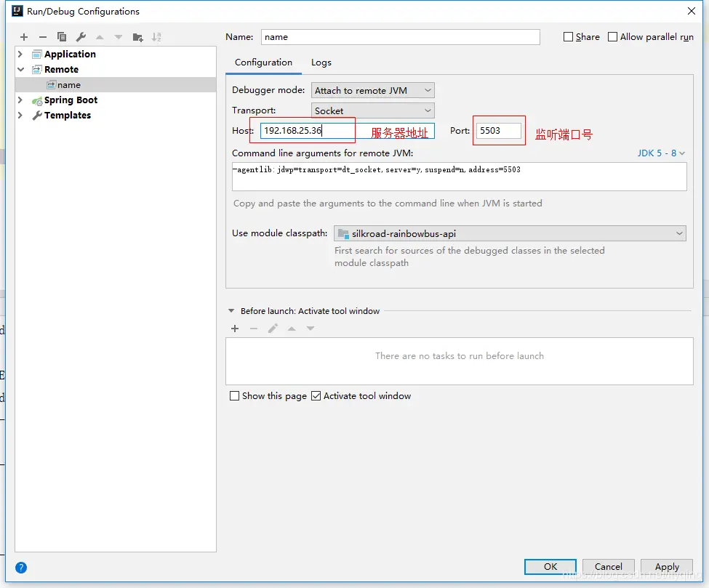Select the Application tree item label

(x=70, y=55)
